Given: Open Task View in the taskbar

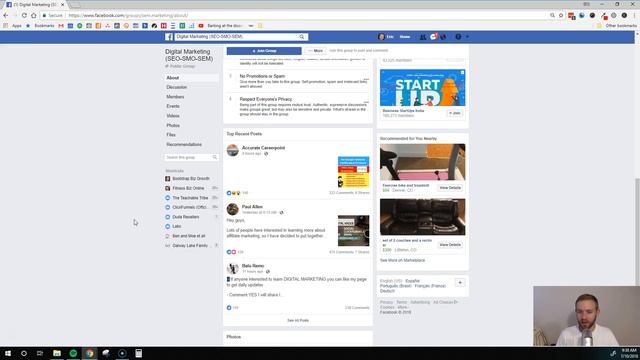Looking at the screenshot, I should 40,353.
